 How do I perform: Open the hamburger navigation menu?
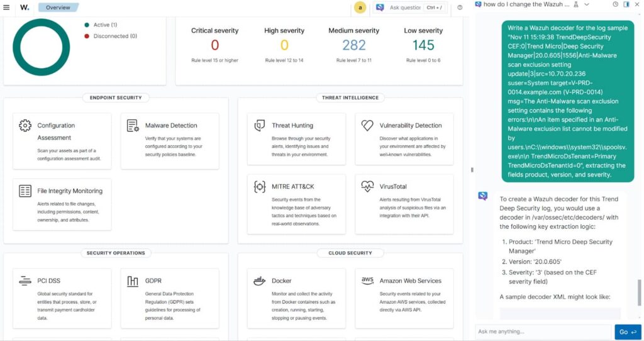point(7,8)
